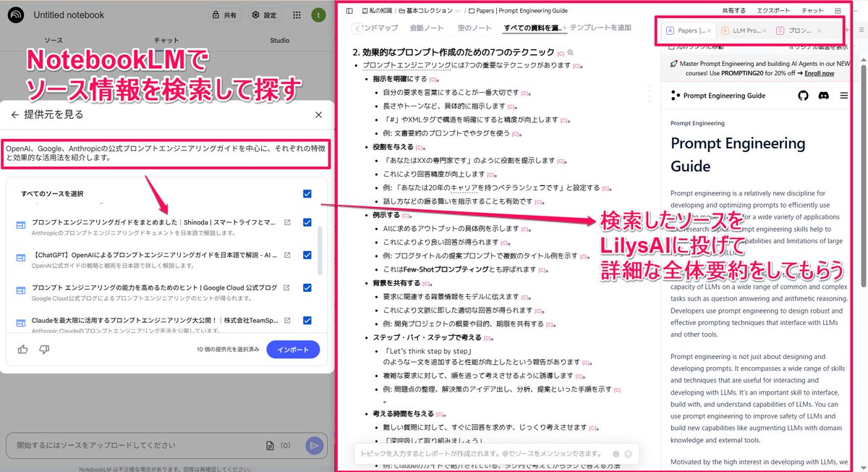Screen dimensions: 868x472
Task: Click the インポート button
Action: [x=293, y=350]
